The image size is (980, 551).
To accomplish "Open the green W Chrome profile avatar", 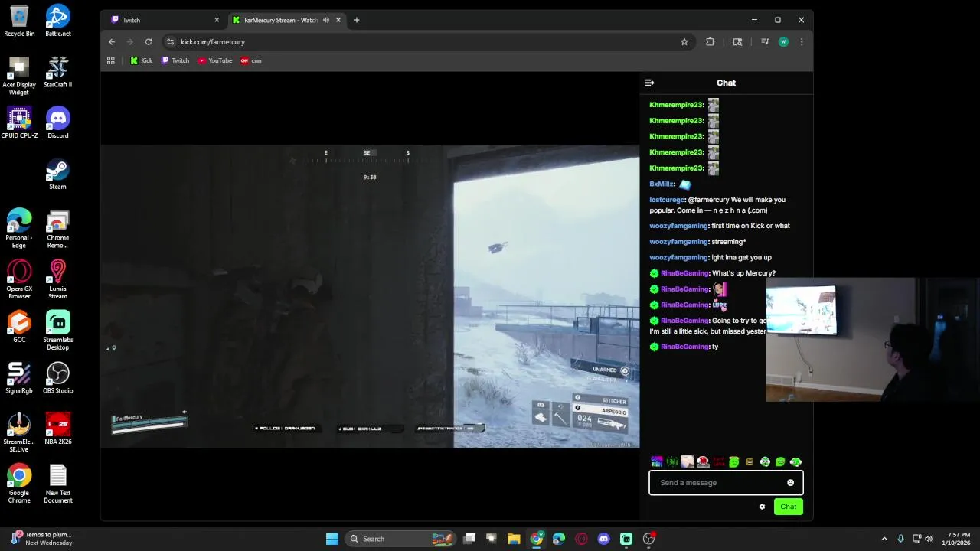I will tap(782, 42).
